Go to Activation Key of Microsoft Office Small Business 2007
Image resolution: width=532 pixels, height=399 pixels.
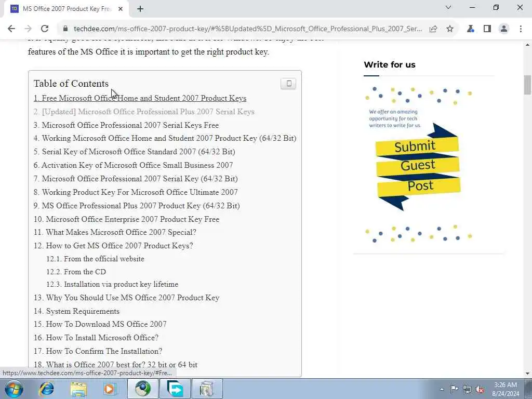(134, 165)
